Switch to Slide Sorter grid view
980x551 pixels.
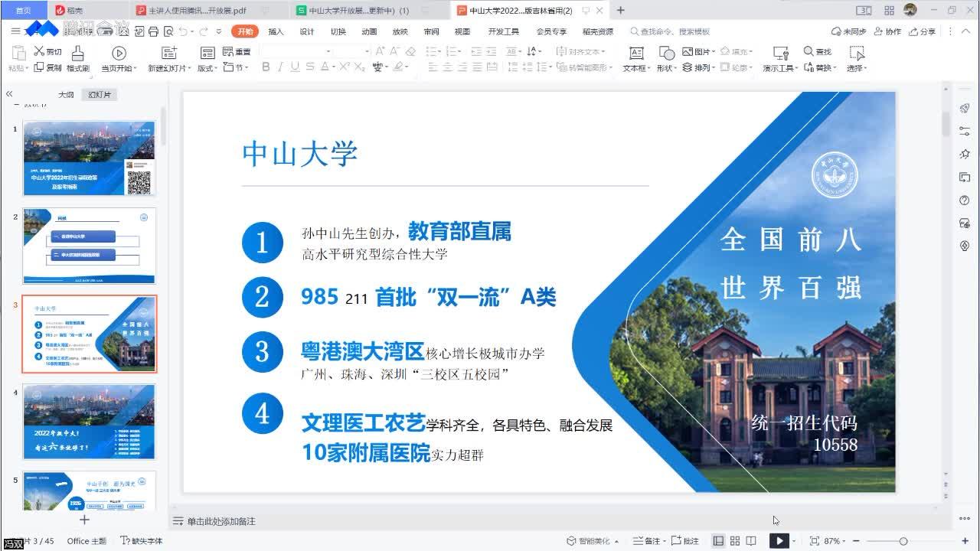[x=735, y=541]
